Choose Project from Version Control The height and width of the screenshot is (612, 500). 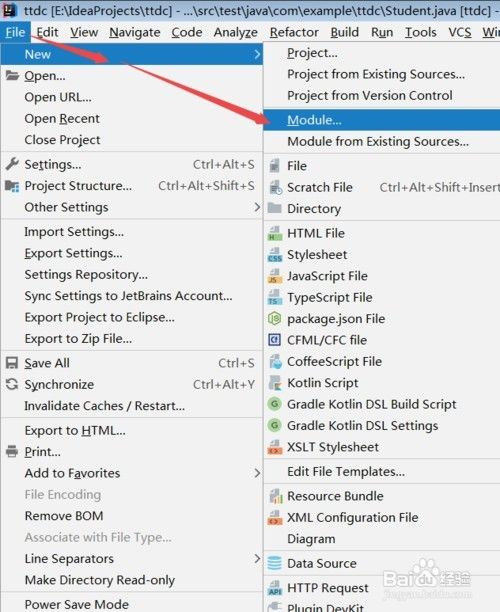[x=370, y=96]
